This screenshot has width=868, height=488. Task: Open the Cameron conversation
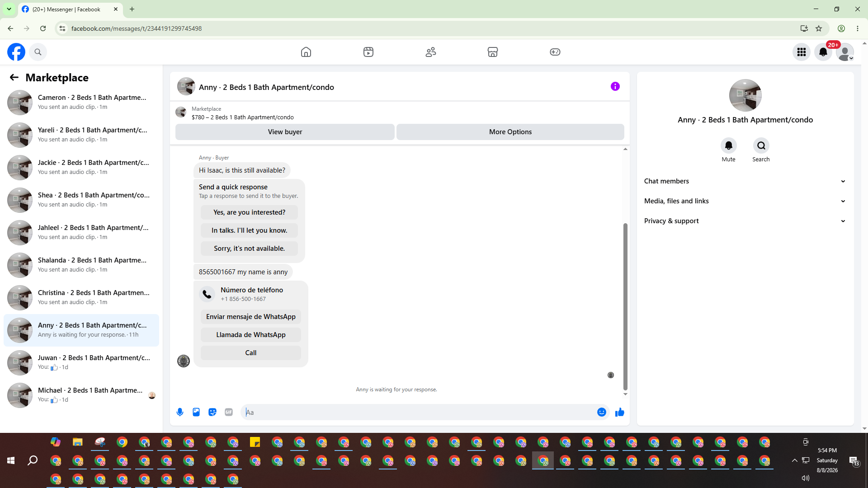[x=81, y=103]
